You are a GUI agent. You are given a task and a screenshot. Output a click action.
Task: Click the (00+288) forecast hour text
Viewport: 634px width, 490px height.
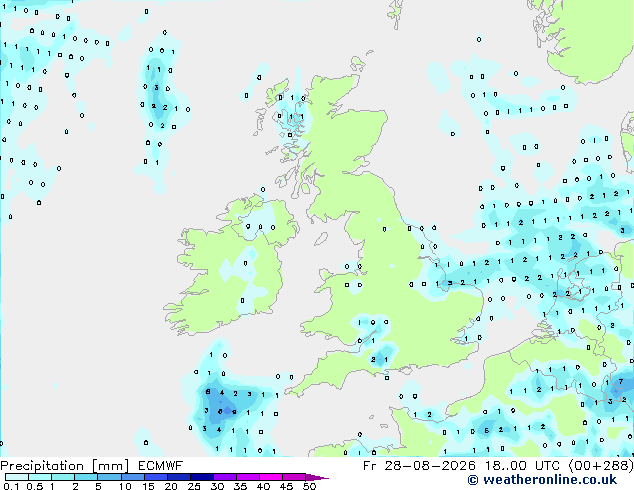[601, 466]
